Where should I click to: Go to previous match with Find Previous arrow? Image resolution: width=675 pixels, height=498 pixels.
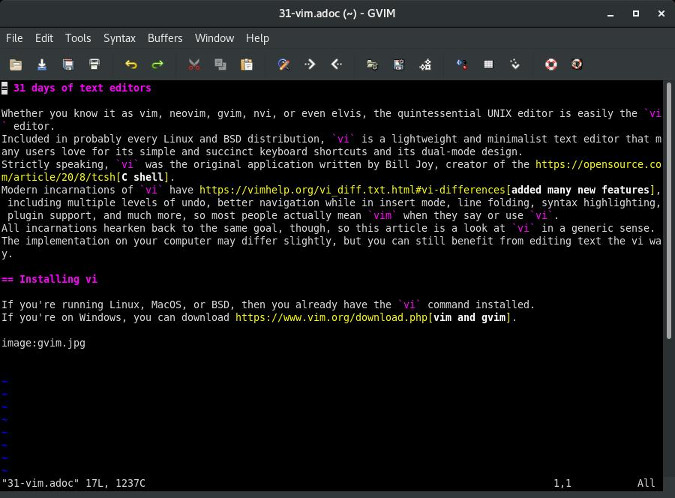[x=336, y=65]
